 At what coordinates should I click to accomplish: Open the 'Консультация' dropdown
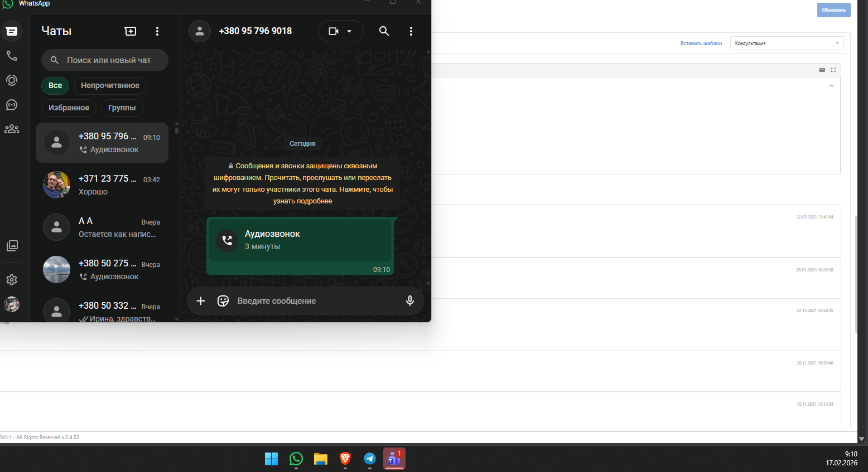pyautogui.click(x=787, y=43)
